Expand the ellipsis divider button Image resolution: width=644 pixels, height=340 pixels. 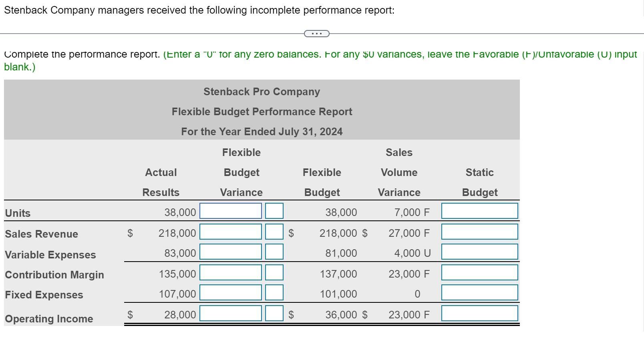point(317,34)
